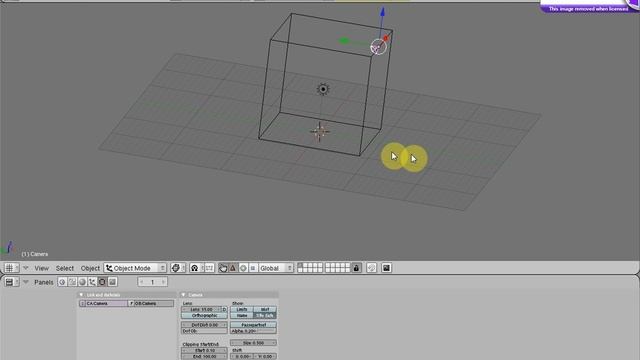Viewport: 640px width, 360px height.
Task: Open the Global orientation dropdown
Action: (x=276, y=268)
